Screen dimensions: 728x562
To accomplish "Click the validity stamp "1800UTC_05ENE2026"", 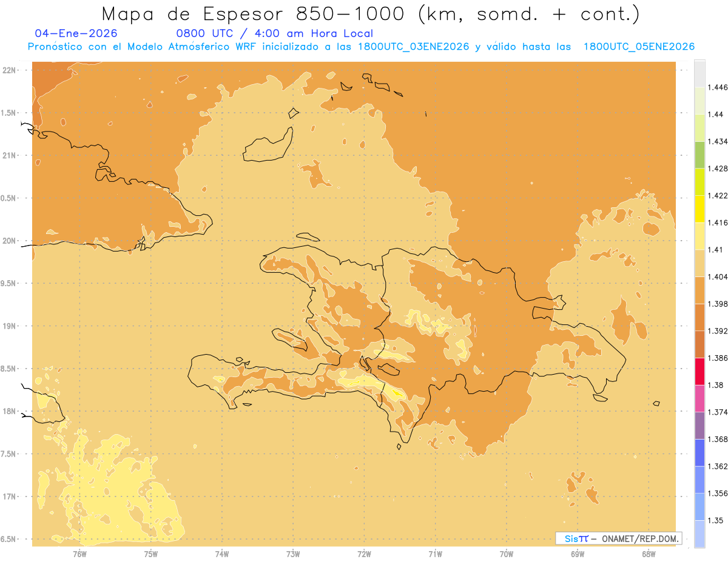I will tap(639, 47).
